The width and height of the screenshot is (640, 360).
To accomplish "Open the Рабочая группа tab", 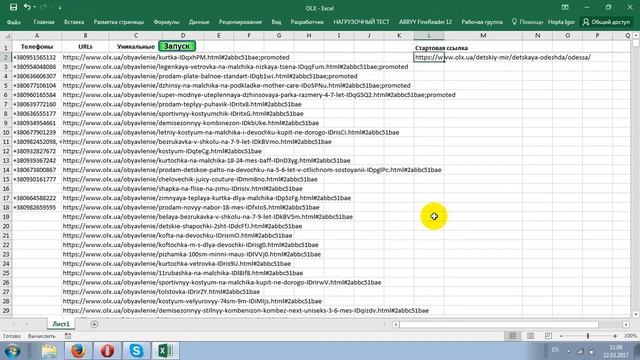I will coord(482,22).
